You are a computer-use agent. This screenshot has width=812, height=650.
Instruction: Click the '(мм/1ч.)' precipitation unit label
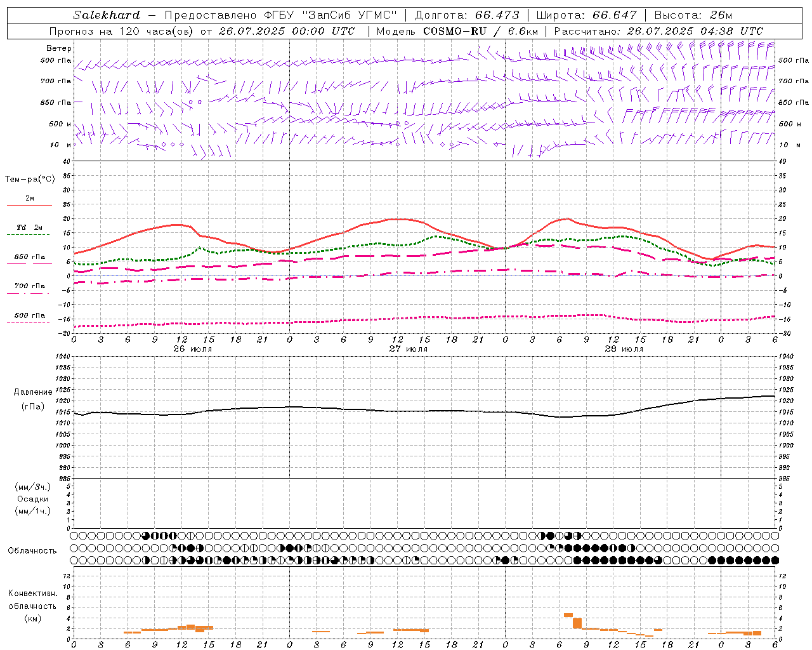[x=32, y=511]
